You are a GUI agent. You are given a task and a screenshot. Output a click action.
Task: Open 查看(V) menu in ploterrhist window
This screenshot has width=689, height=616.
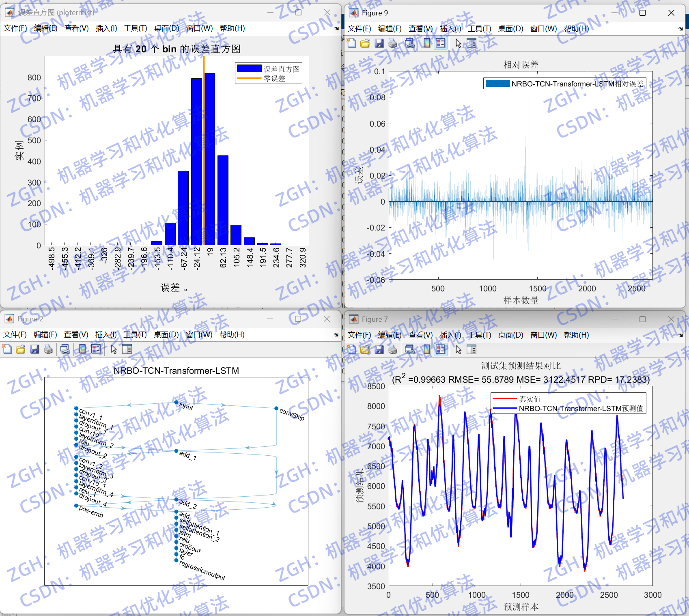coord(76,28)
